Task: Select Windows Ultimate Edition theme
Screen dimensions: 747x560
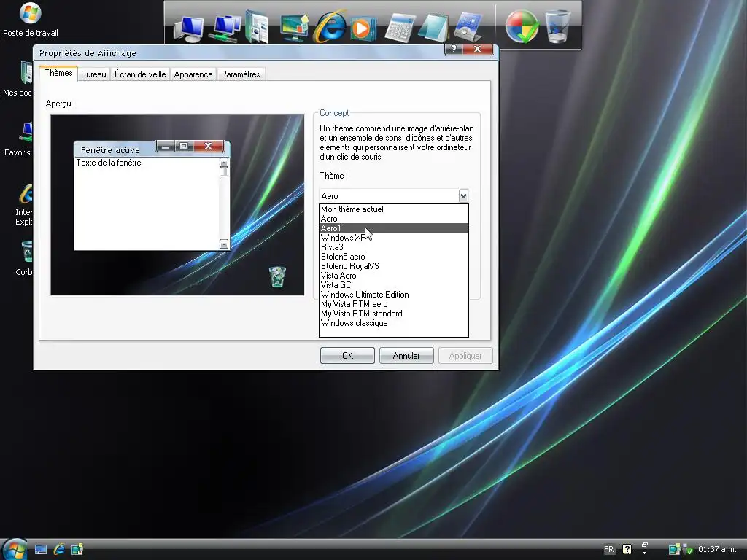Action: [393, 295]
